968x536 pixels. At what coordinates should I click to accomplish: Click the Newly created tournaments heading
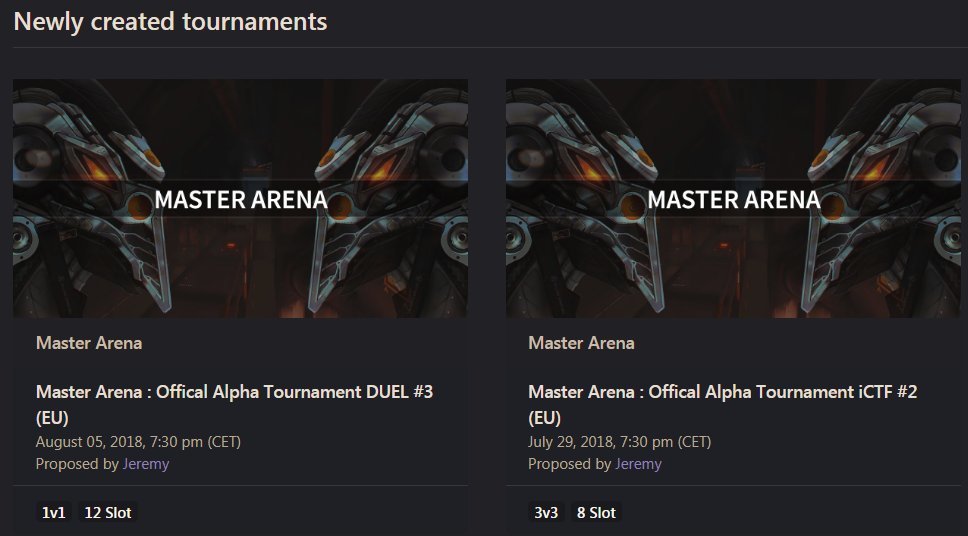(x=170, y=20)
